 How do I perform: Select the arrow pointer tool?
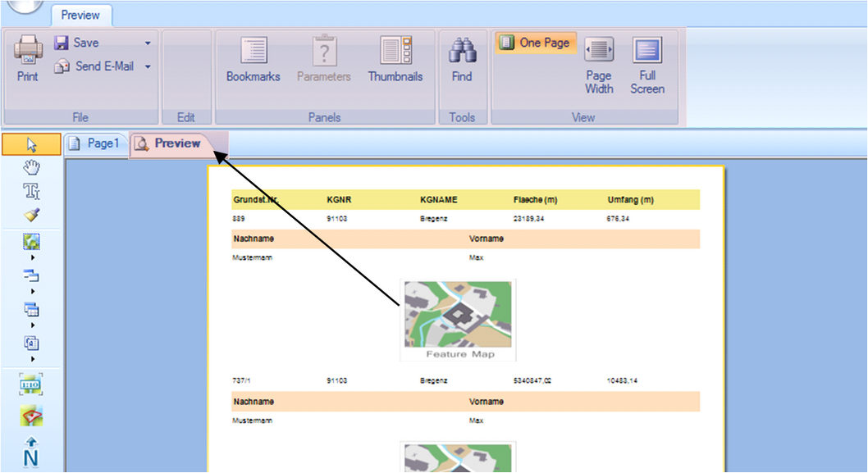[31, 145]
